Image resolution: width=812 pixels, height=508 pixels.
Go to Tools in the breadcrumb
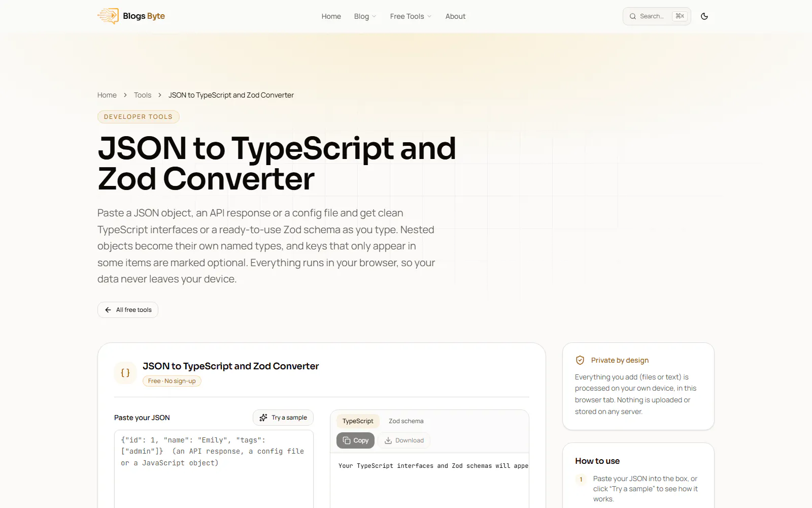(143, 95)
